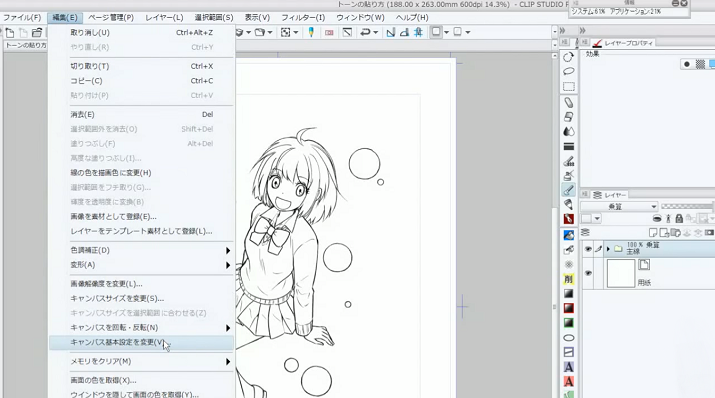
Task: Select the Fill bucket tool
Action: pos(568,235)
